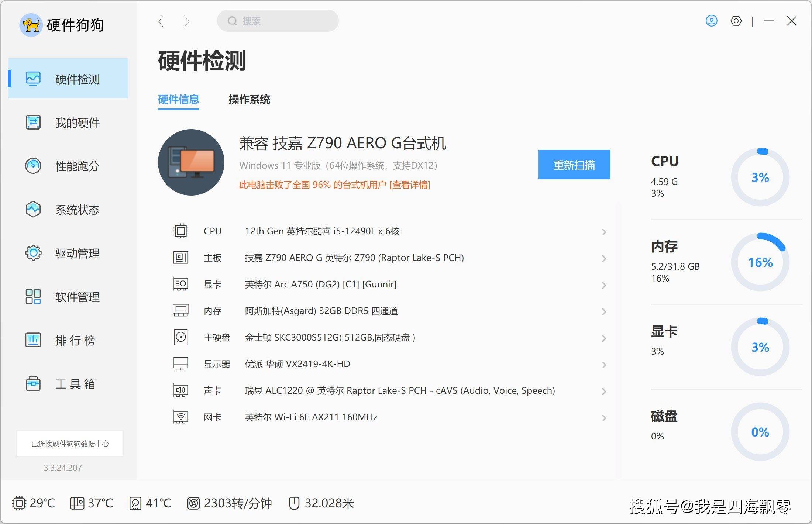Viewport: 812px width, 524px height.
Task: Click 优派 华硕 VX2419-4K-HD text
Action: click(x=297, y=364)
